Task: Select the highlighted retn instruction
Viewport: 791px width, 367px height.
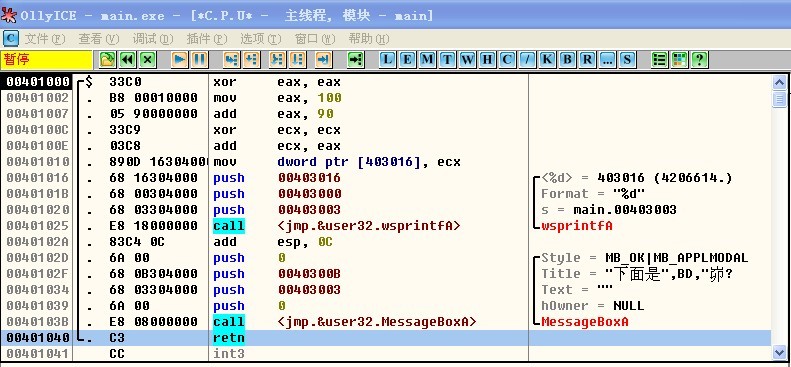Action: click(x=229, y=338)
